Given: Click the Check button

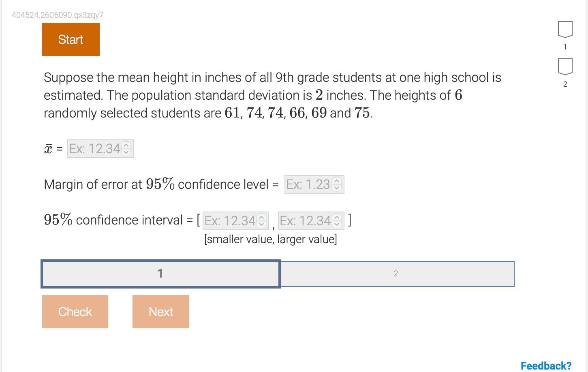Looking at the screenshot, I should 75,312.
